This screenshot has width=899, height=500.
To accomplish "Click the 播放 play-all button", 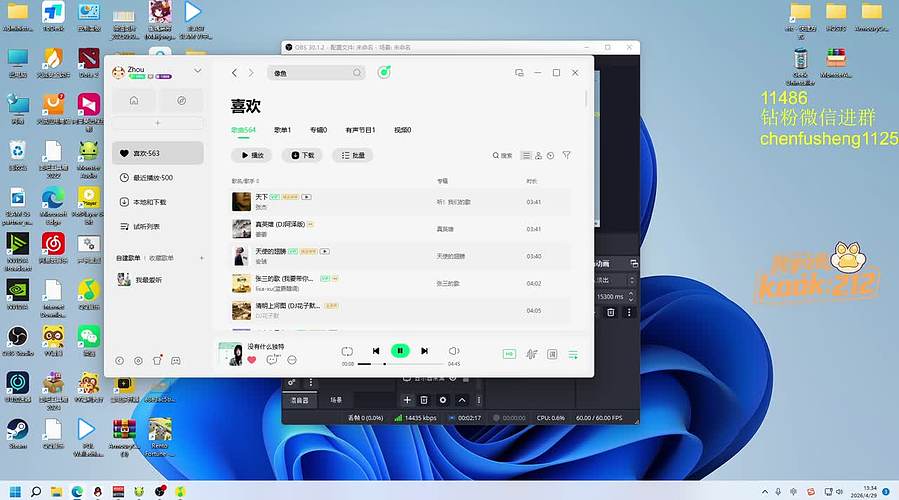I will coord(252,155).
